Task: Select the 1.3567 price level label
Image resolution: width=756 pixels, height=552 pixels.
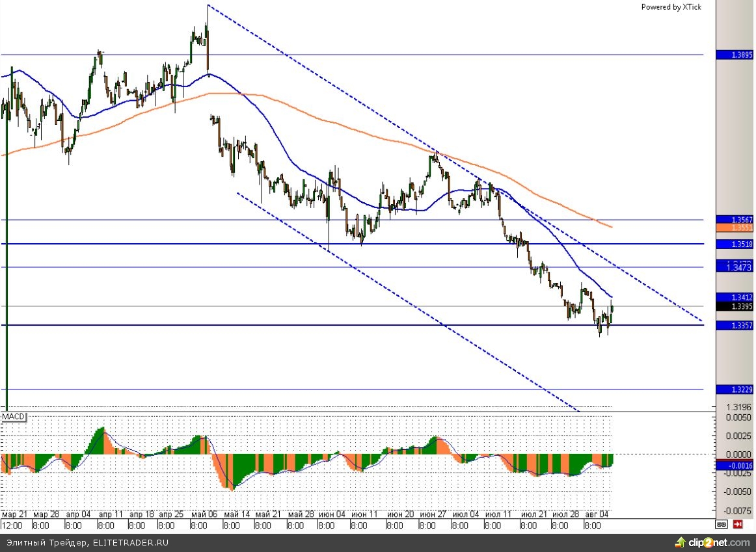Action: 734,220
